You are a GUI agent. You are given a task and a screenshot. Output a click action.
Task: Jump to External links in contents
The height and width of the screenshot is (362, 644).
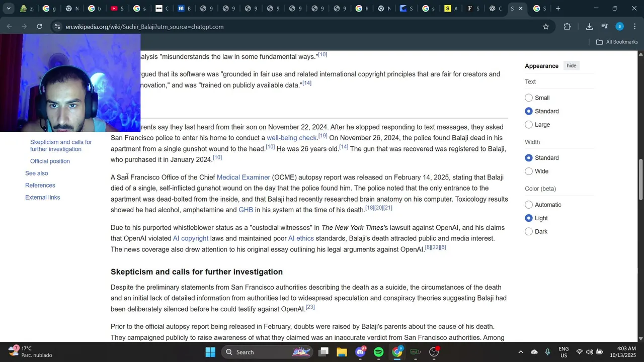pos(43,198)
